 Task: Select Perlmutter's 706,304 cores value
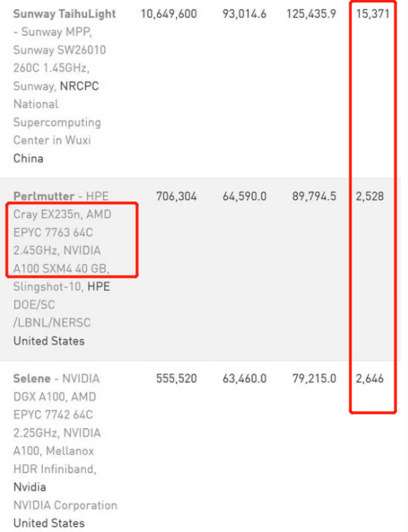coord(176,196)
